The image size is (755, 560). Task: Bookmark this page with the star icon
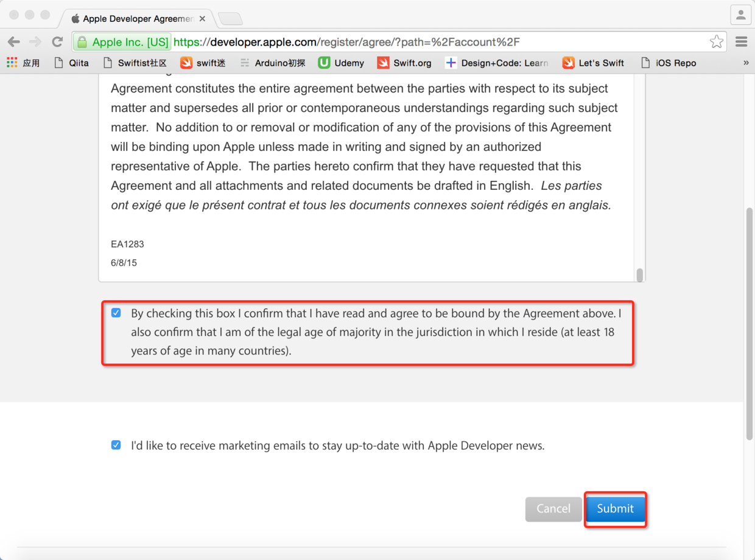coord(717,42)
